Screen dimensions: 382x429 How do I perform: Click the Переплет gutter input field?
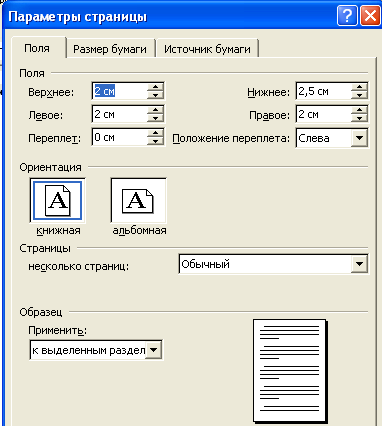tap(119, 137)
